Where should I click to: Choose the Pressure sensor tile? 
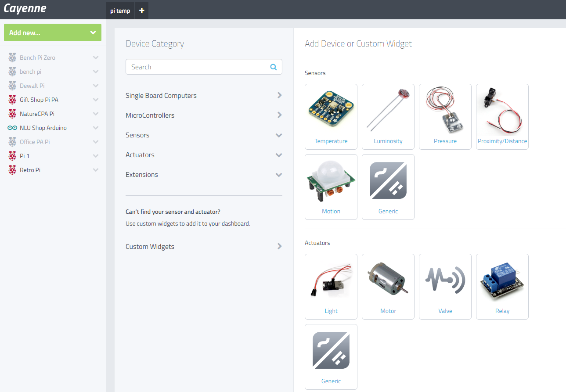click(x=445, y=117)
